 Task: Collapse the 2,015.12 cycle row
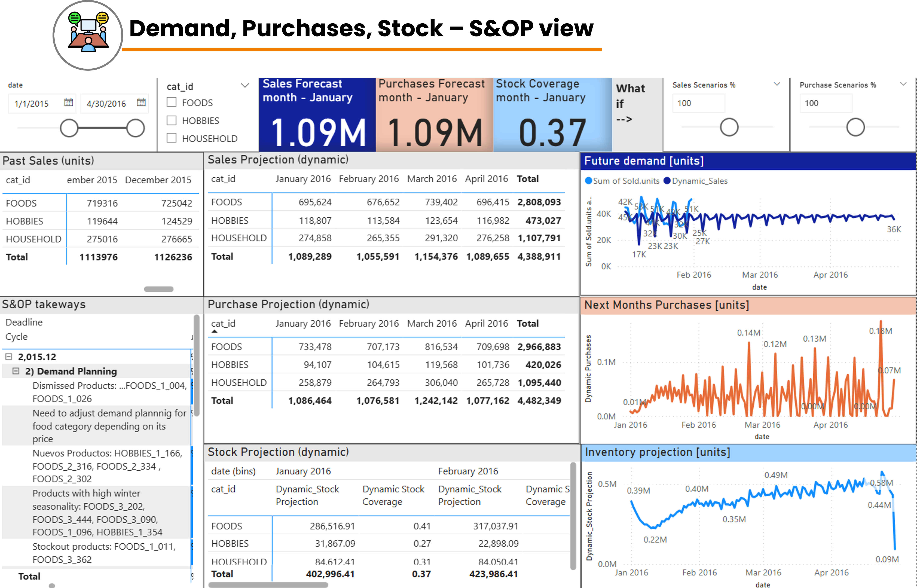(8, 357)
